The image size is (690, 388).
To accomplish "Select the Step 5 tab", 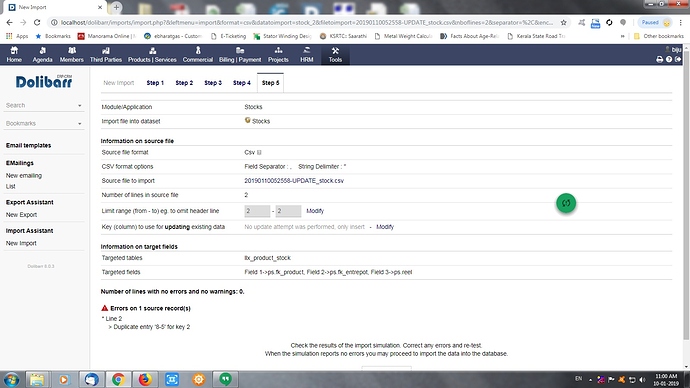I will (x=270, y=83).
